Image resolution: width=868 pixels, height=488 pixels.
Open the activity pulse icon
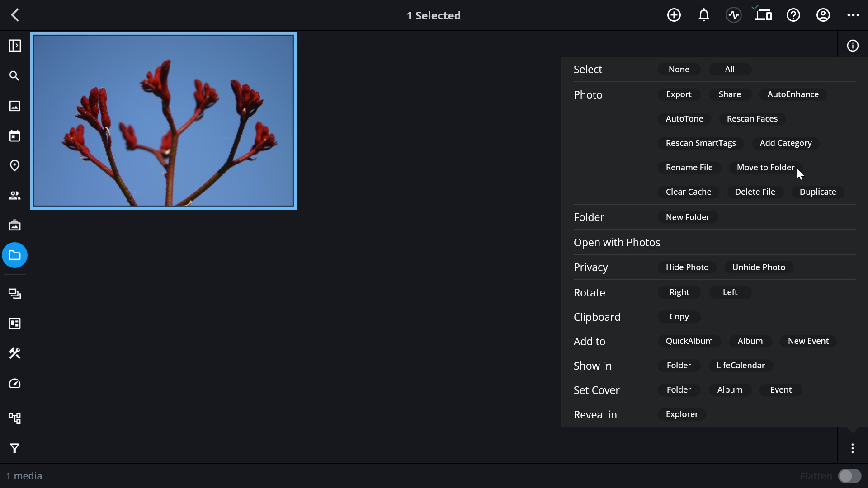[733, 15]
